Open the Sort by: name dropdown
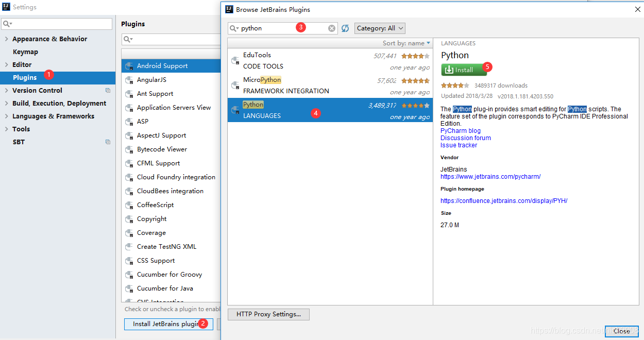 pyautogui.click(x=406, y=43)
